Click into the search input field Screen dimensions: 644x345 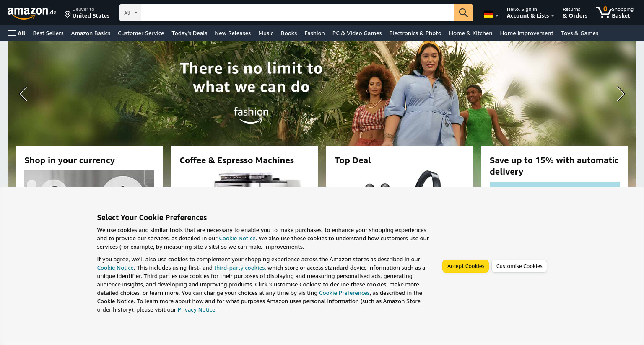[298, 13]
